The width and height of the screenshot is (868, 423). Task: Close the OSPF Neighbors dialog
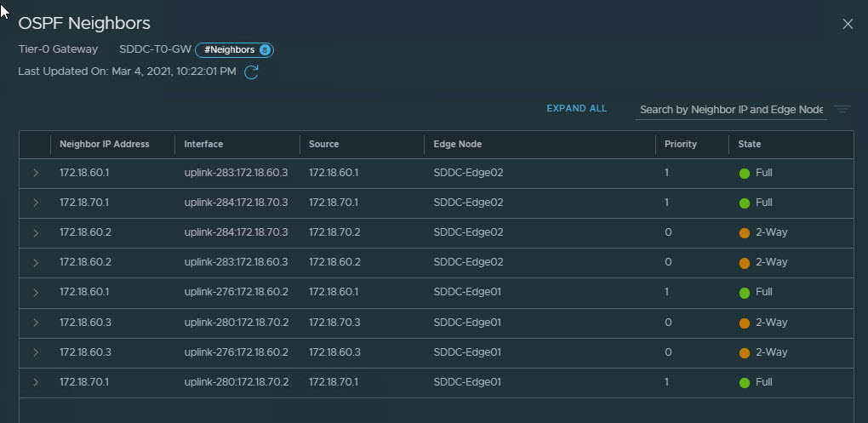[x=847, y=24]
